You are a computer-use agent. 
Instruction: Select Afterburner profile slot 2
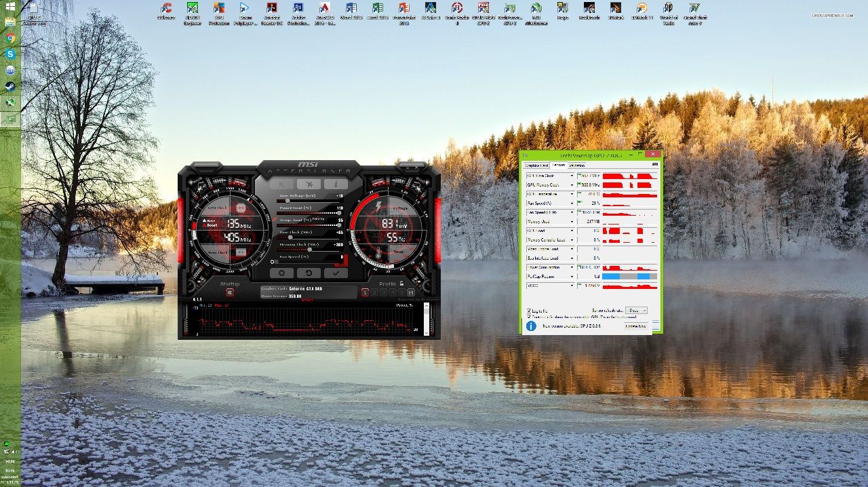374,293
